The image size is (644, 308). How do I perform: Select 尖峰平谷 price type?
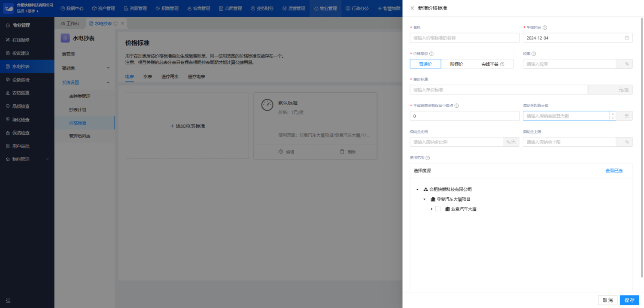click(492, 64)
